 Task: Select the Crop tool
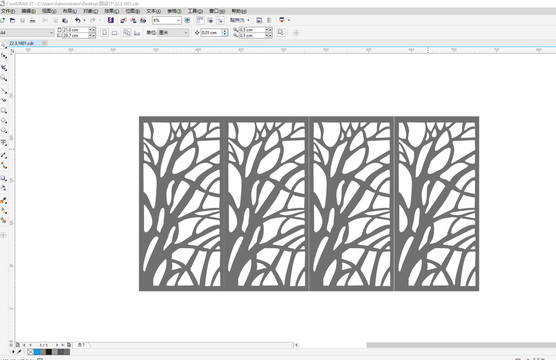[x=4, y=67]
